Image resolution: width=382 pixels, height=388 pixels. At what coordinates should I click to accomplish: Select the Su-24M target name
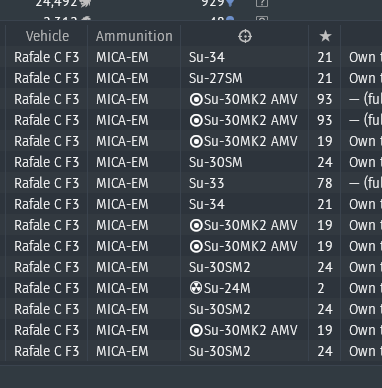(x=227, y=288)
